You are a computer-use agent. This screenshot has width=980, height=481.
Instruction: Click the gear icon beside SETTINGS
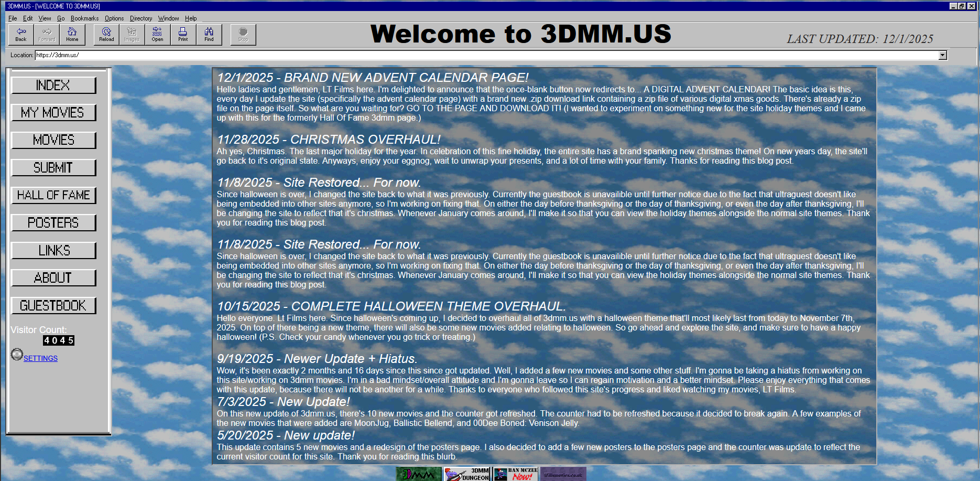tap(17, 355)
